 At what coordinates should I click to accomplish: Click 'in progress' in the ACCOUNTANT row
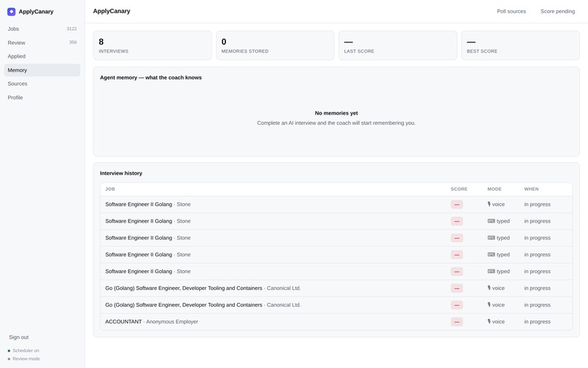coord(538,322)
